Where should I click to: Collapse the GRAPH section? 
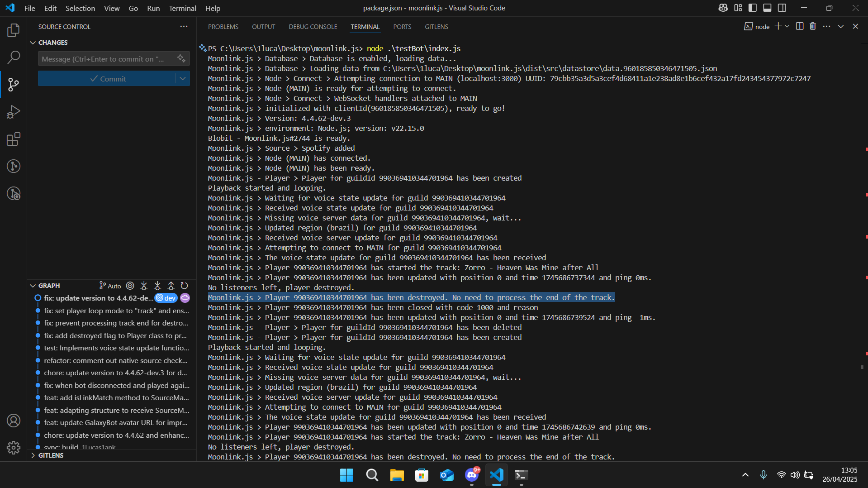[x=33, y=286]
